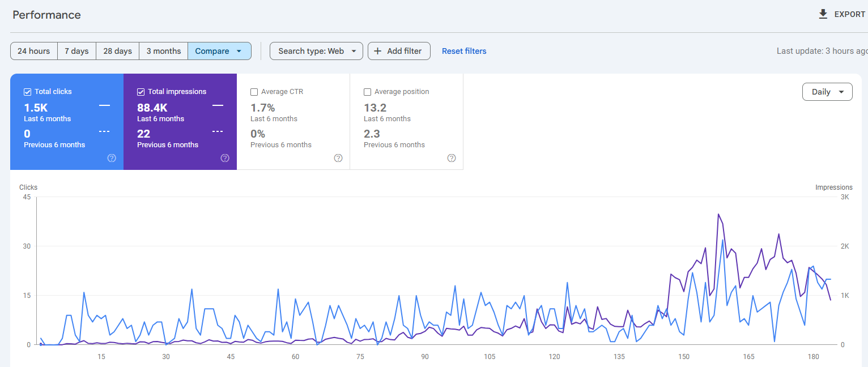This screenshot has width=868, height=367.
Task: Click the Reset filters link
Action: pos(464,51)
